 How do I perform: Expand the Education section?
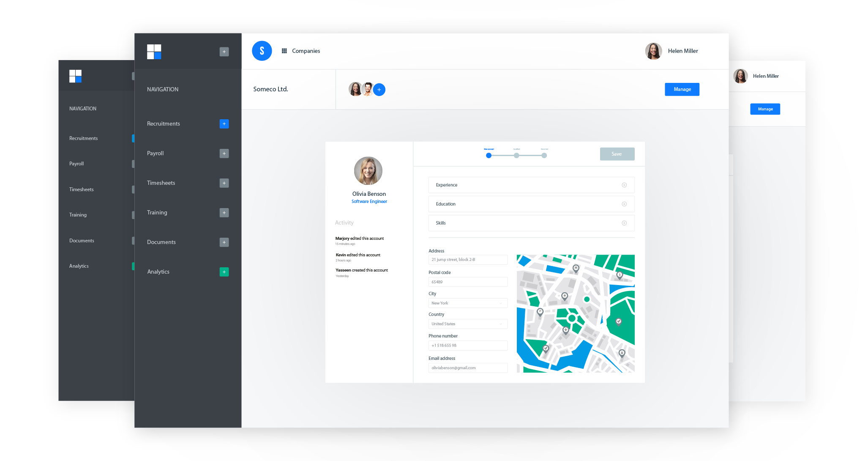pos(624,204)
